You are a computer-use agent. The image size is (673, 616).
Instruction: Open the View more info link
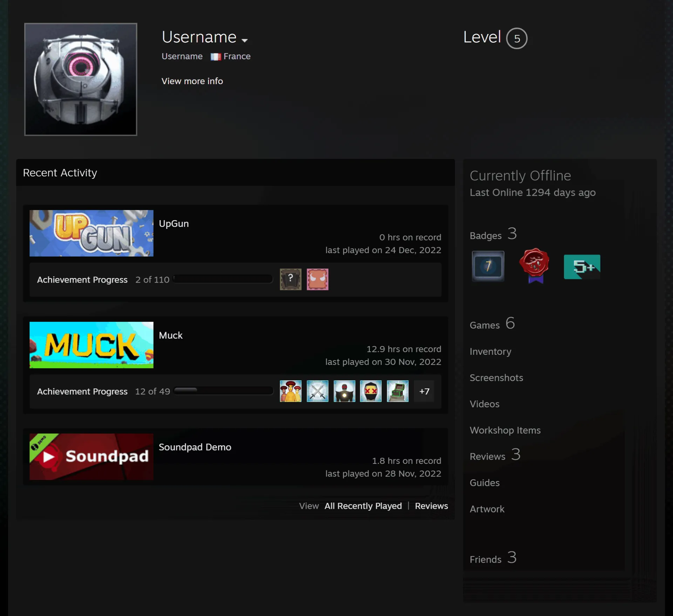click(x=192, y=81)
